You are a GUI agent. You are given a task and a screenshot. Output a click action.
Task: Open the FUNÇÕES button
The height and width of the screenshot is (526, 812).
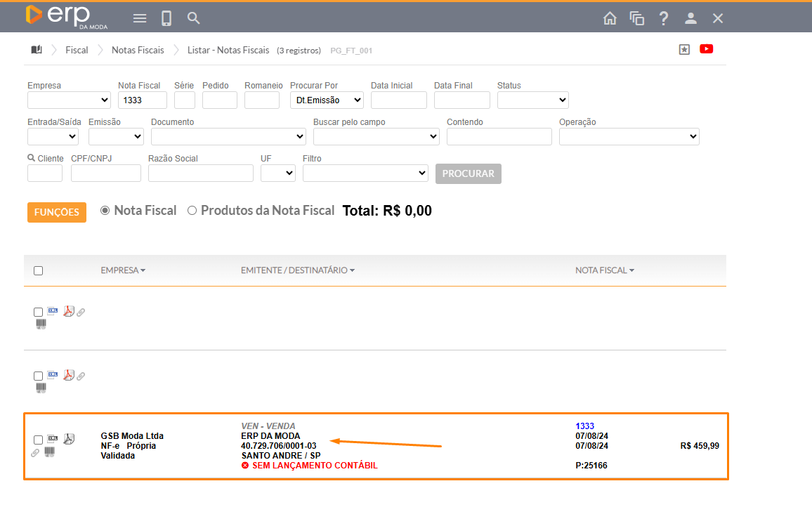click(57, 212)
